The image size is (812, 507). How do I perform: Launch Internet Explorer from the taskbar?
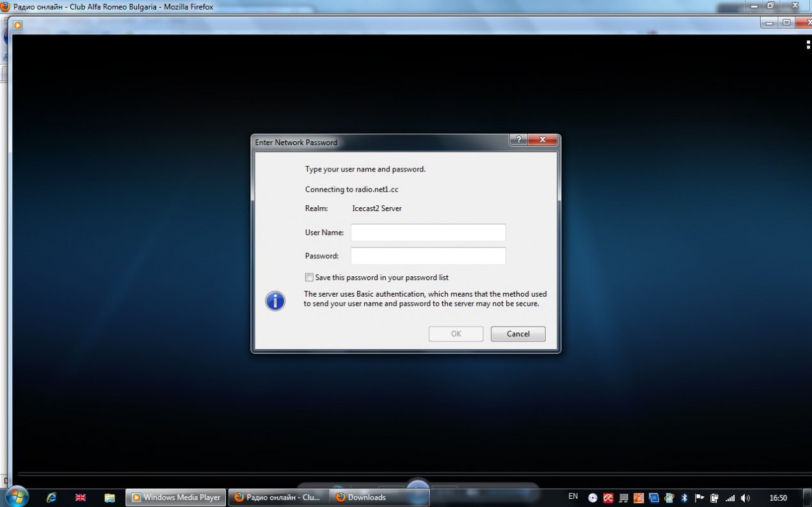point(51,497)
